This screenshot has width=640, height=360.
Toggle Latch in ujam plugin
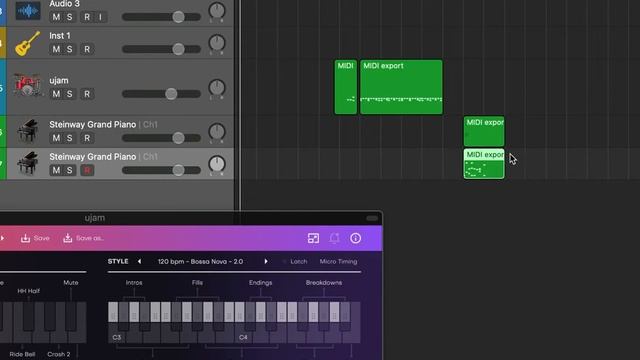(298, 261)
